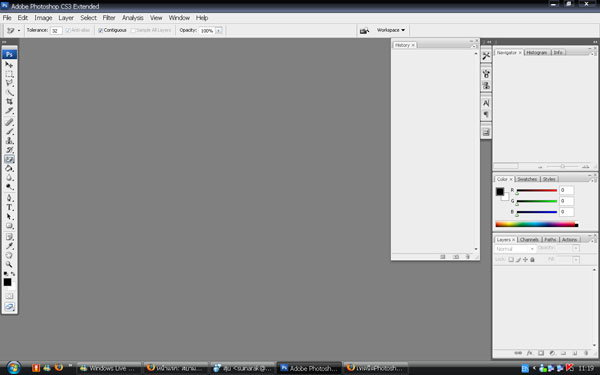The width and height of the screenshot is (600, 375).
Task: Click the Windows Start orb
Action: [x=13, y=368]
